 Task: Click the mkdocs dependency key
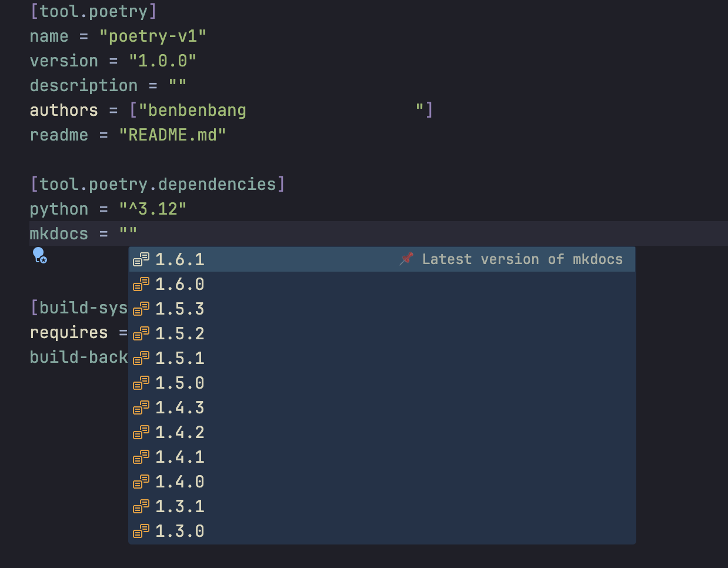click(59, 233)
